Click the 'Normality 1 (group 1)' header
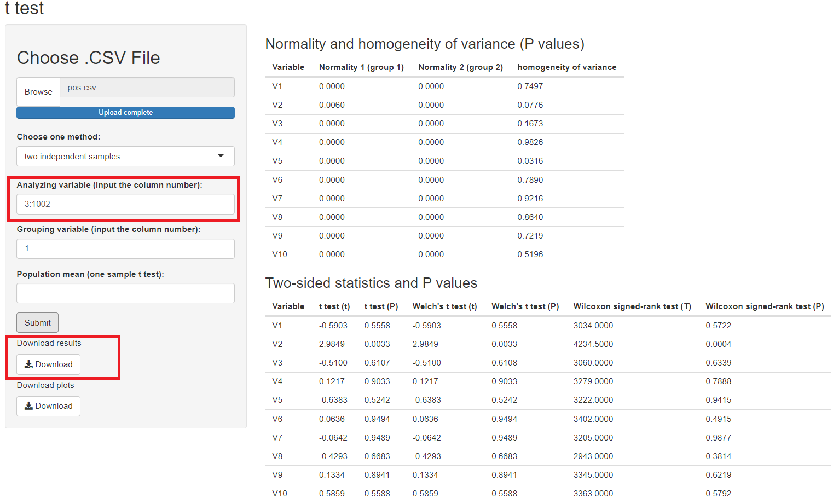 click(361, 67)
